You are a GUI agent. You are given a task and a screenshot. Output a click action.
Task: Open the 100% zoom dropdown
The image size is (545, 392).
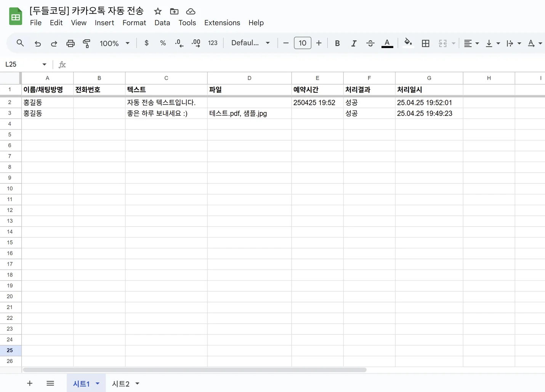(x=114, y=43)
